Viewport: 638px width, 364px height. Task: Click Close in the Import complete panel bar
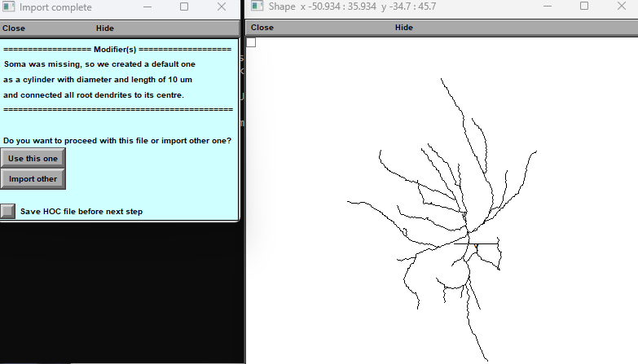[x=14, y=28]
